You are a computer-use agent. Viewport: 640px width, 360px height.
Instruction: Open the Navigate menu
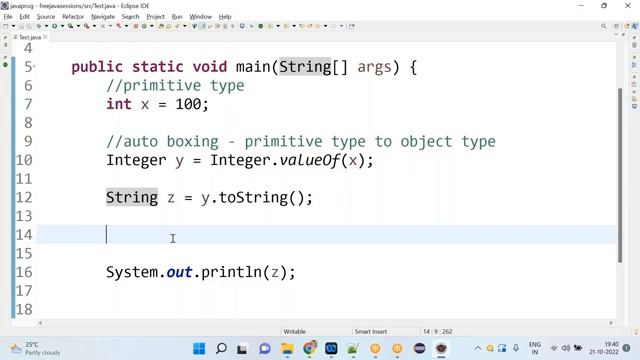pyautogui.click(x=103, y=17)
